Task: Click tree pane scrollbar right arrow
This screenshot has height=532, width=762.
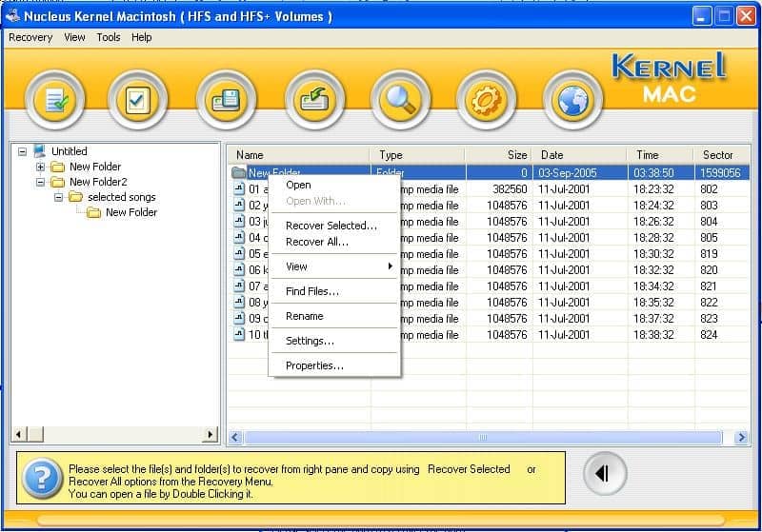Action: click(210, 434)
